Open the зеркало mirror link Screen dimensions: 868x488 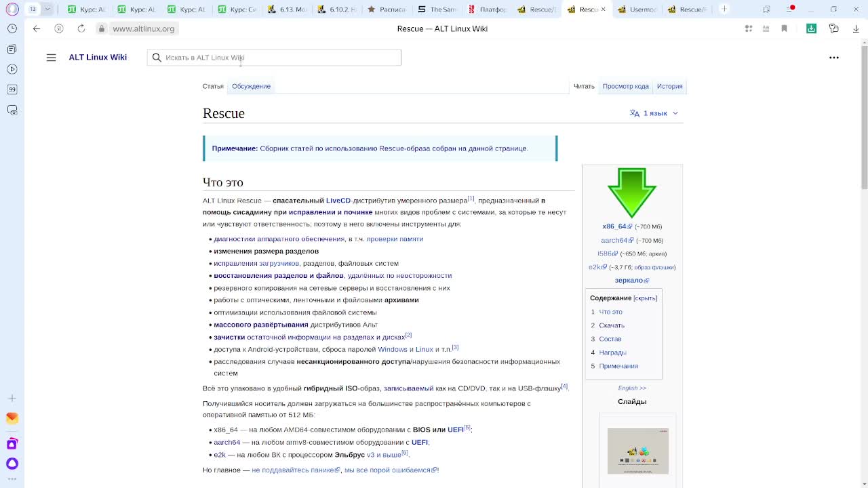pyautogui.click(x=631, y=281)
